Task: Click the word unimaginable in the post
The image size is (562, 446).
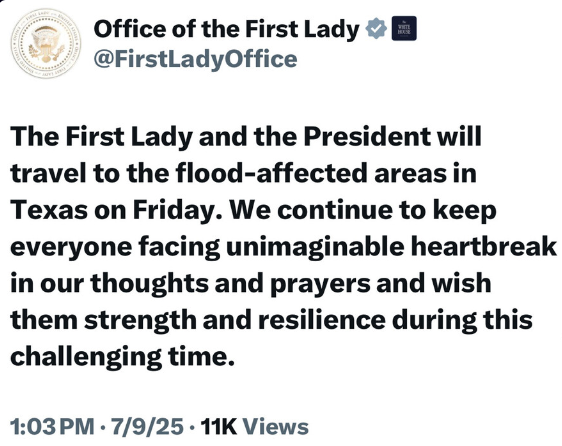Action: 315,248
